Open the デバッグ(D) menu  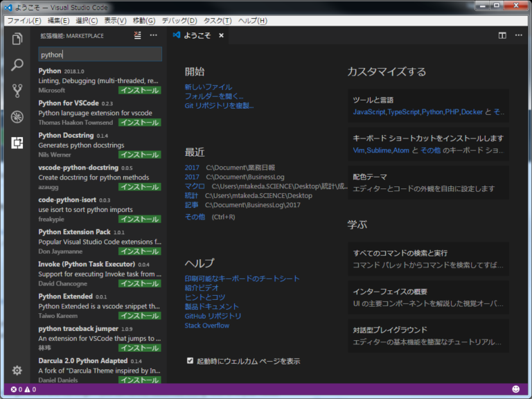click(x=179, y=21)
